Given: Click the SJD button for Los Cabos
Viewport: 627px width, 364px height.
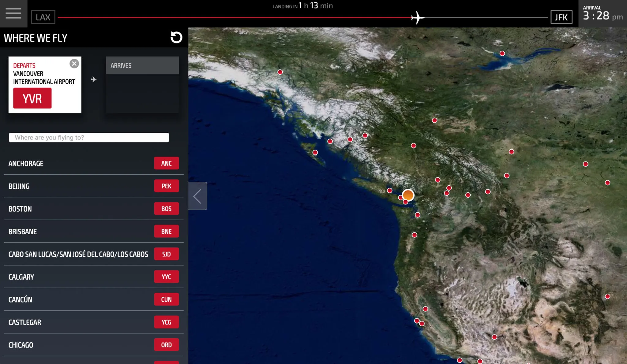Looking at the screenshot, I should click(x=166, y=254).
